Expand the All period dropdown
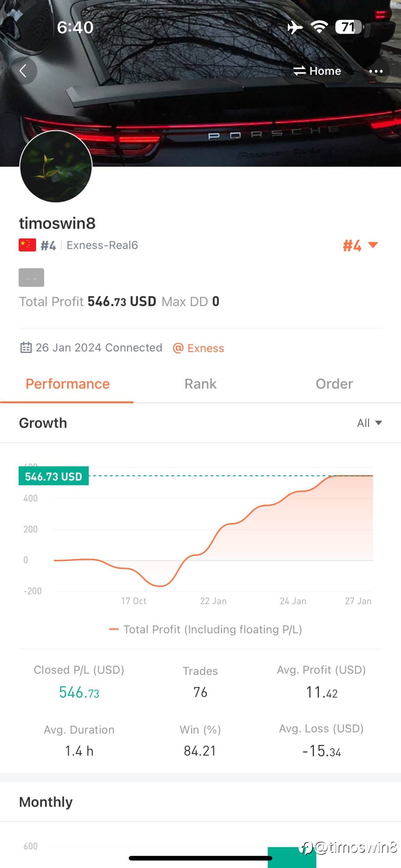 coord(369,423)
